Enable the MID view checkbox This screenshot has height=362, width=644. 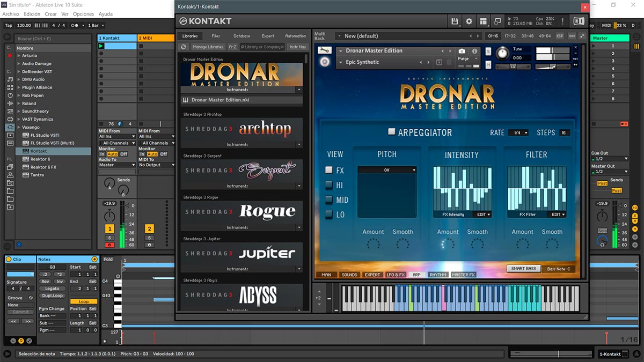tap(329, 200)
